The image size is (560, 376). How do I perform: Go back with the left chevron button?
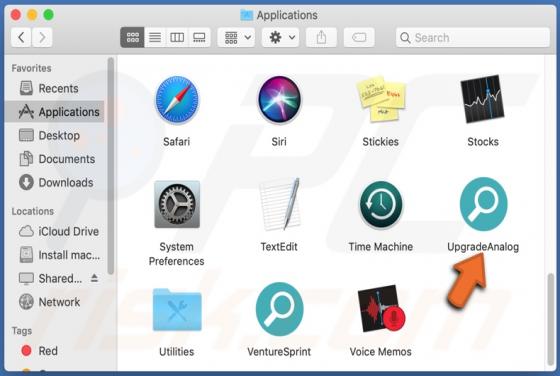(21, 37)
